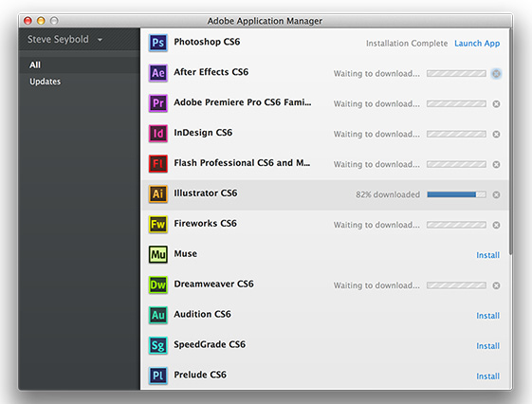Select the After Effects Ae icon
532x404 pixels.
[158, 73]
